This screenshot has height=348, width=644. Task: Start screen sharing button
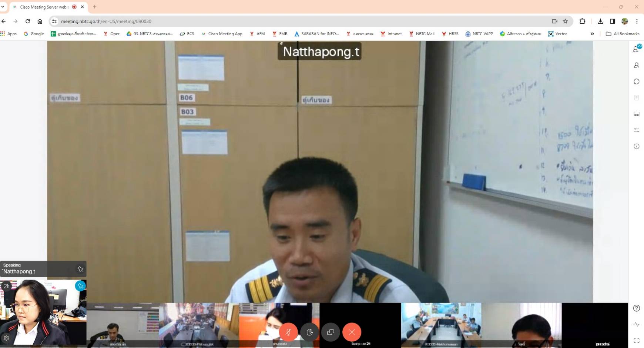pos(331,332)
